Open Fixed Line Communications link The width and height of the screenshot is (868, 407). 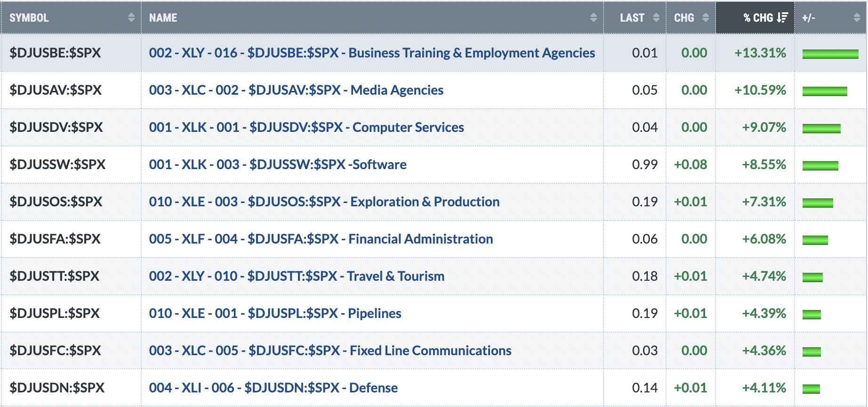[330, 350]
